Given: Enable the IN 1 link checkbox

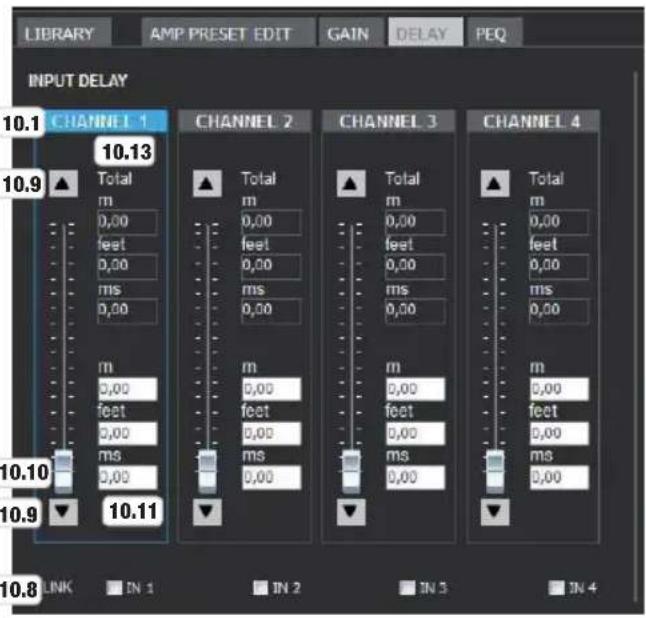Looking at the screenshot, I should click(114, 588).
